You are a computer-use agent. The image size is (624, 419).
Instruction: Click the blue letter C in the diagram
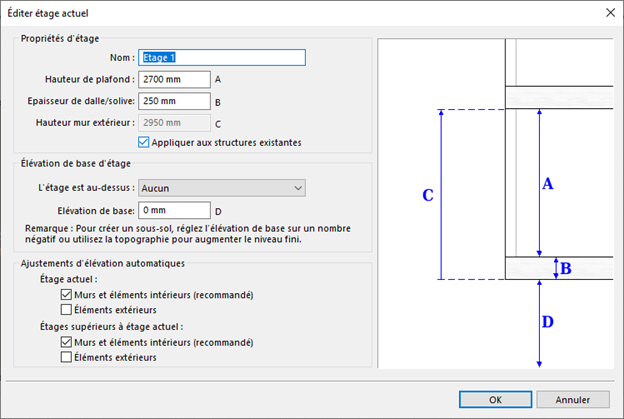428,195
